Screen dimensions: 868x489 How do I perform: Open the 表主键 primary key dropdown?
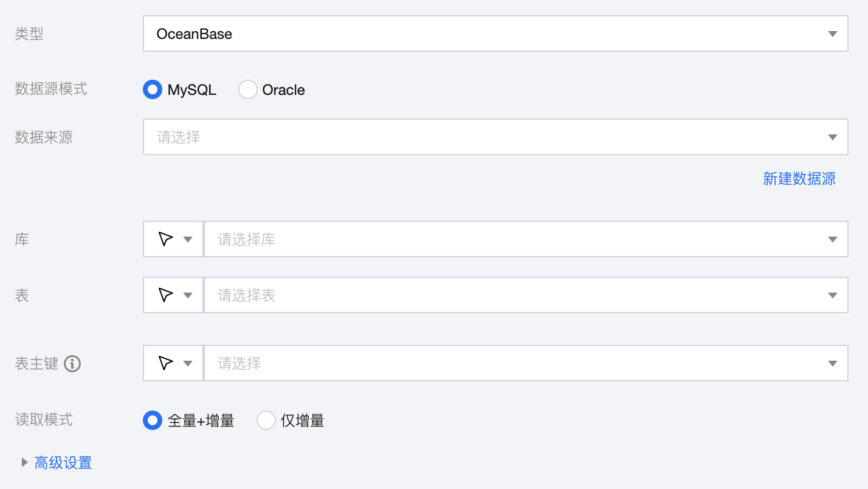tap(517, 364)
